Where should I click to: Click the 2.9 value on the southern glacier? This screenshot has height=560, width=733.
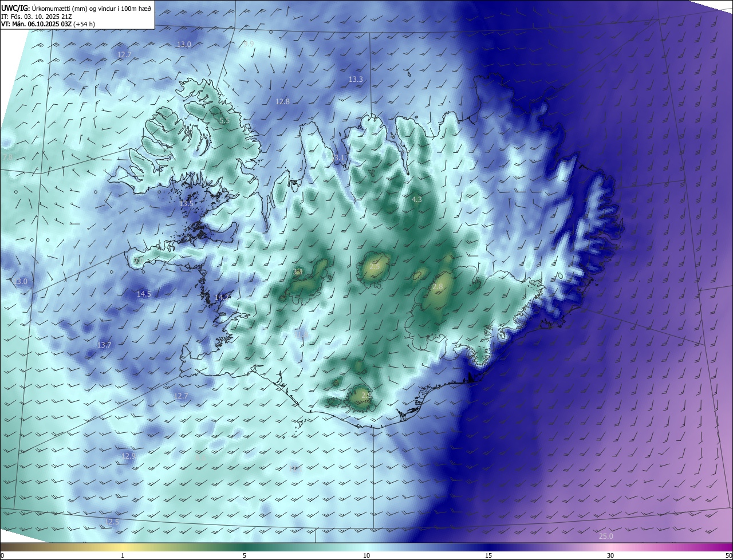pyautogui.click(x=367, y=395)
